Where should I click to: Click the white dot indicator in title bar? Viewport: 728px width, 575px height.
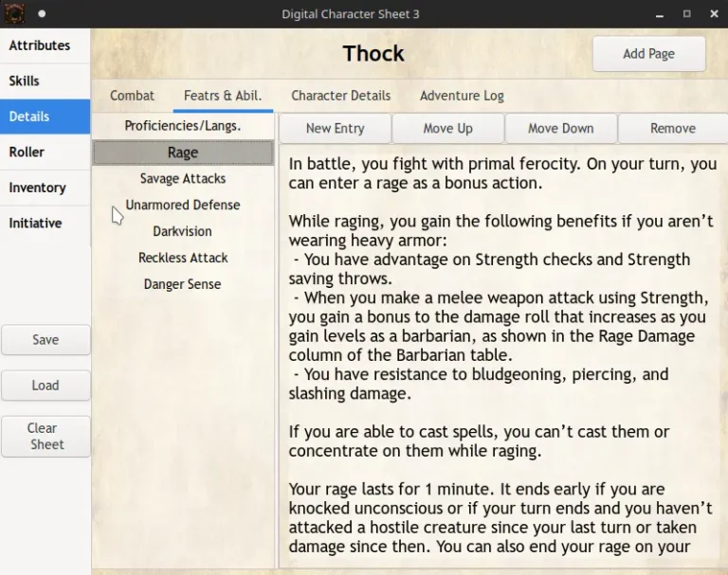[42, 14]
